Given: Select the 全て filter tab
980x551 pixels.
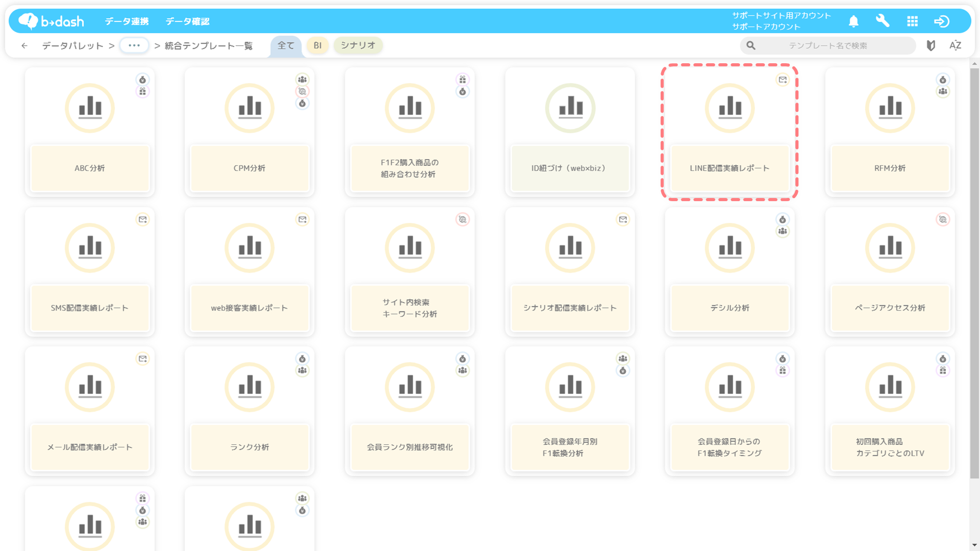Looking at the screenshot, I should pos(286,46).
